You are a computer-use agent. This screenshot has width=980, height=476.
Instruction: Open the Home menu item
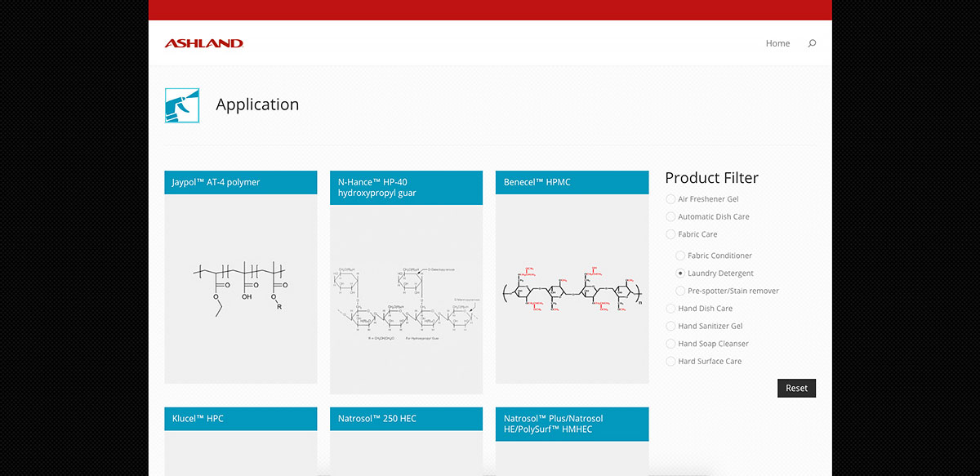point(777,43)
